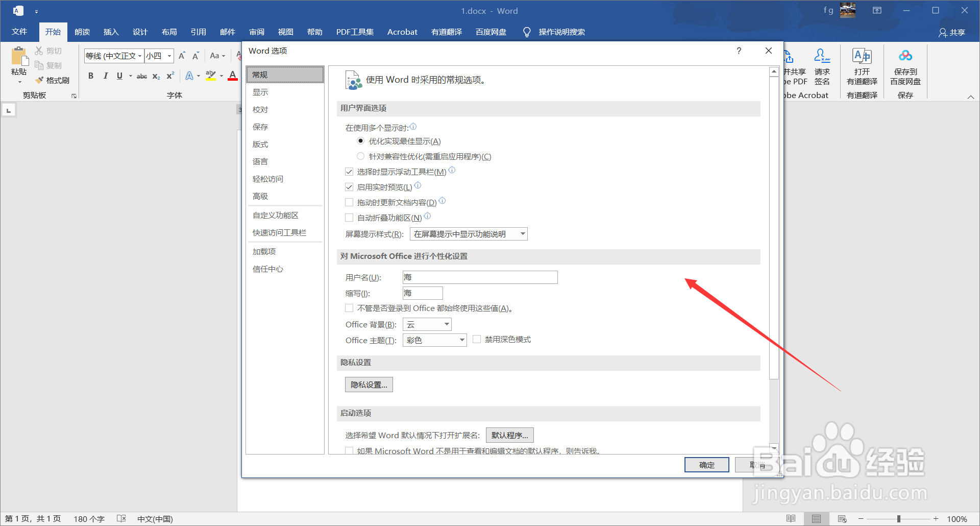Toggle bold formatting
This screenshot has width=980, height=526.
click(x=91, y=76)
